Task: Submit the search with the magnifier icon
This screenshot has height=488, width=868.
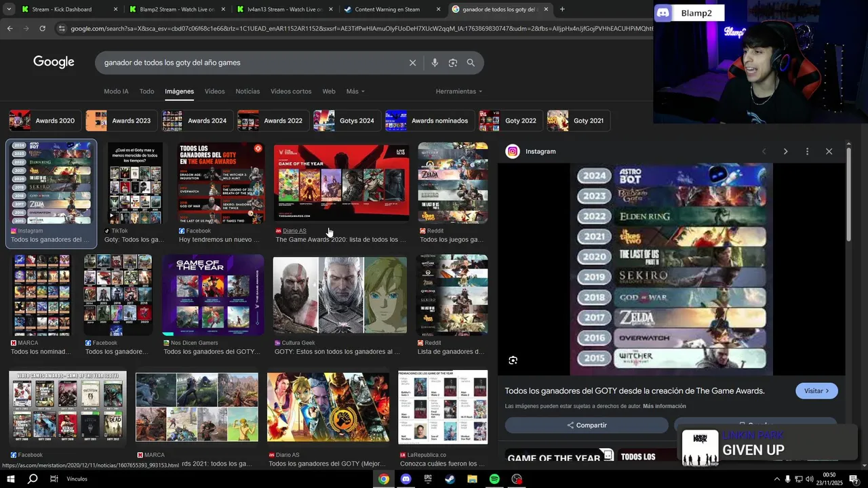Action: (x=471, y=62)
